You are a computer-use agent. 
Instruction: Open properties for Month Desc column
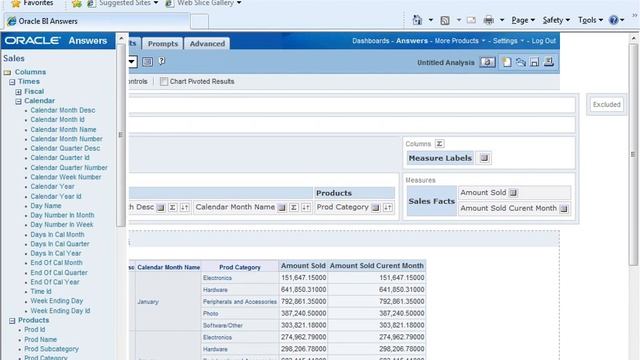(x=161, y=207)
